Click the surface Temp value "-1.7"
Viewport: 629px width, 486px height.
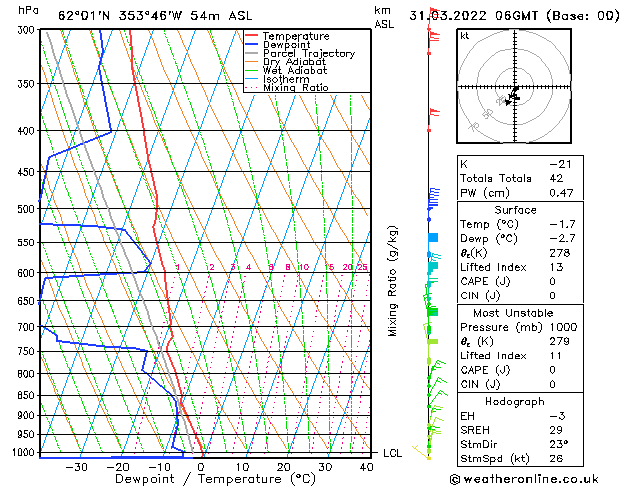(562, 224)
